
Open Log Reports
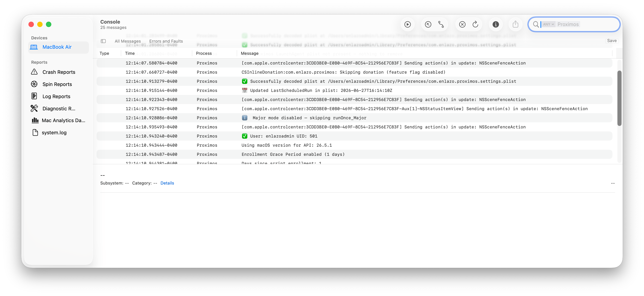59,96
